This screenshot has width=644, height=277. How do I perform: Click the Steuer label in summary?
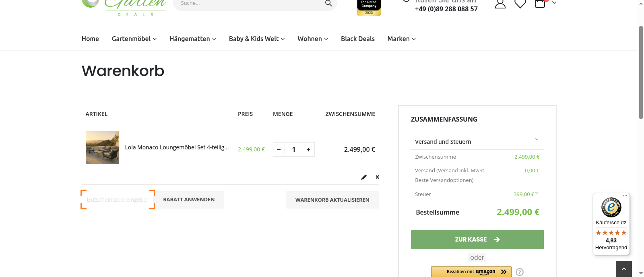click(x=423, y=194)
